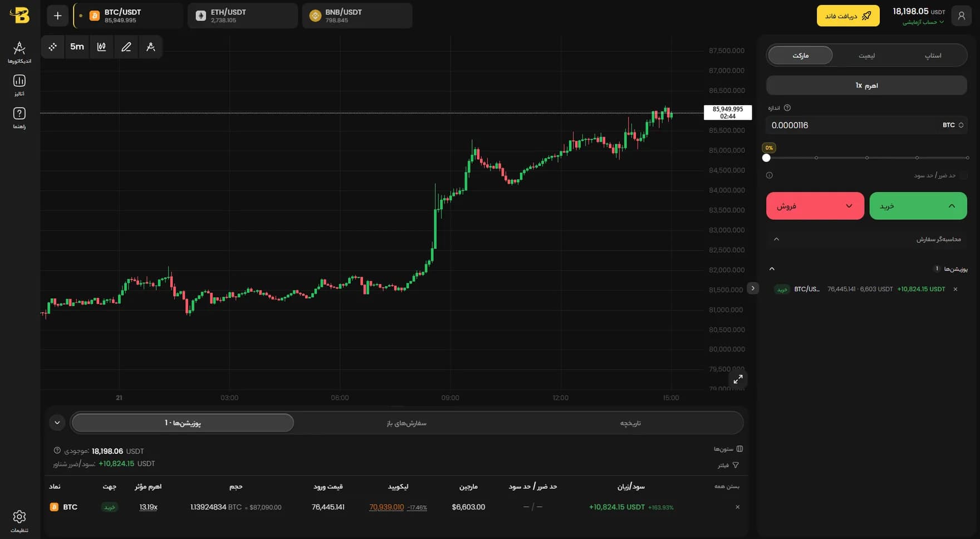The width and height of the screenshot is (980, 539).
Task: Open تنظیمات settings in the left sidebar
Action: 19,522
